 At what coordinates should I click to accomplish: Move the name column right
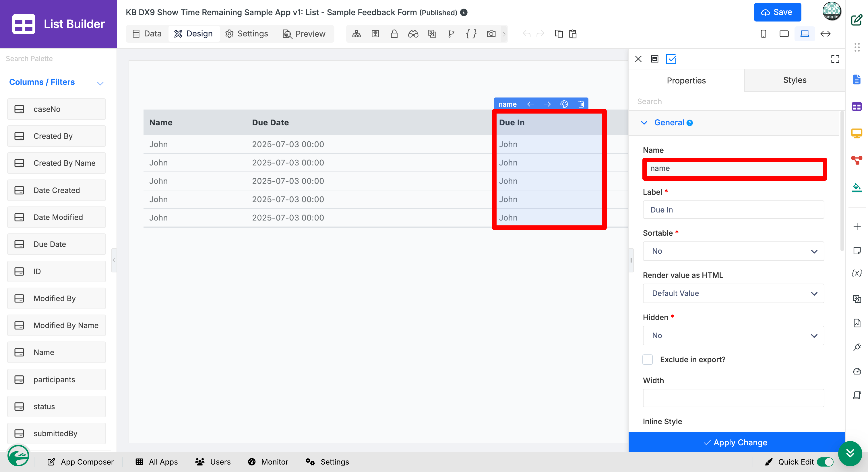547,104
